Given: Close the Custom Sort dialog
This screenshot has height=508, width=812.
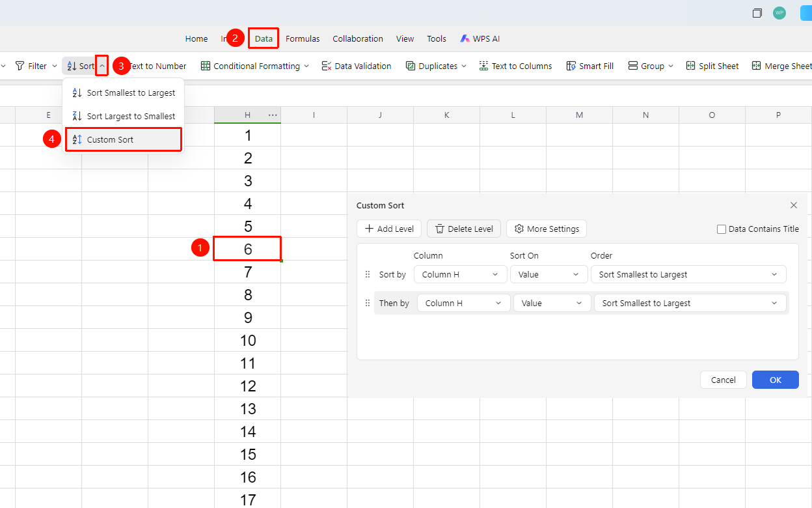Looking at the screenshot, I should 794,205.
